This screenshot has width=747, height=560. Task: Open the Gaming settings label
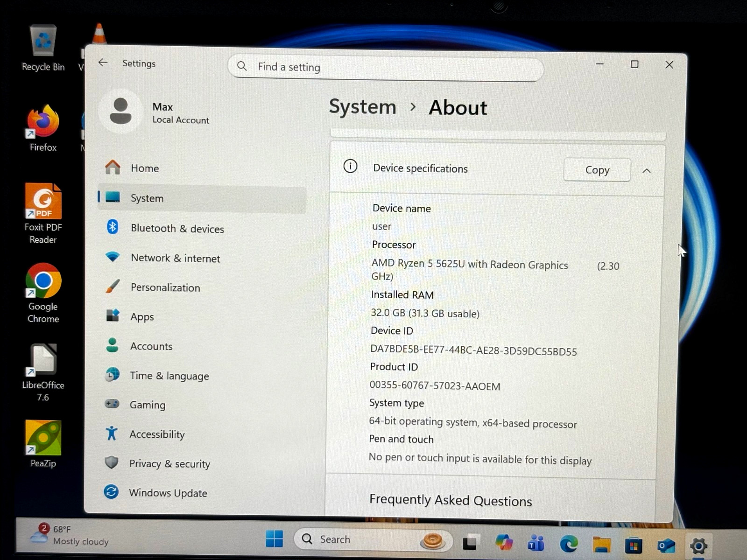pyautogui.click(x=148, y=405)
